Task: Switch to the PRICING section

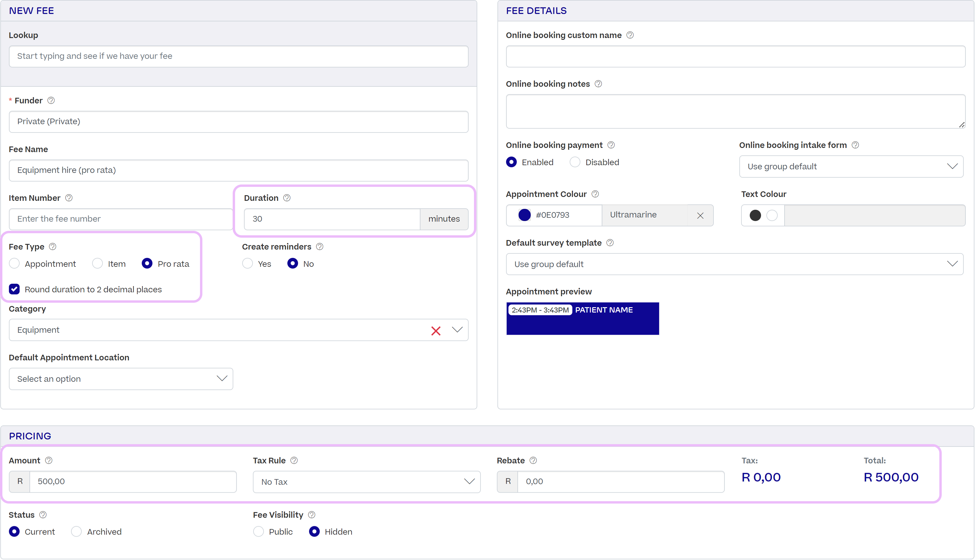Action: (30, 436)
